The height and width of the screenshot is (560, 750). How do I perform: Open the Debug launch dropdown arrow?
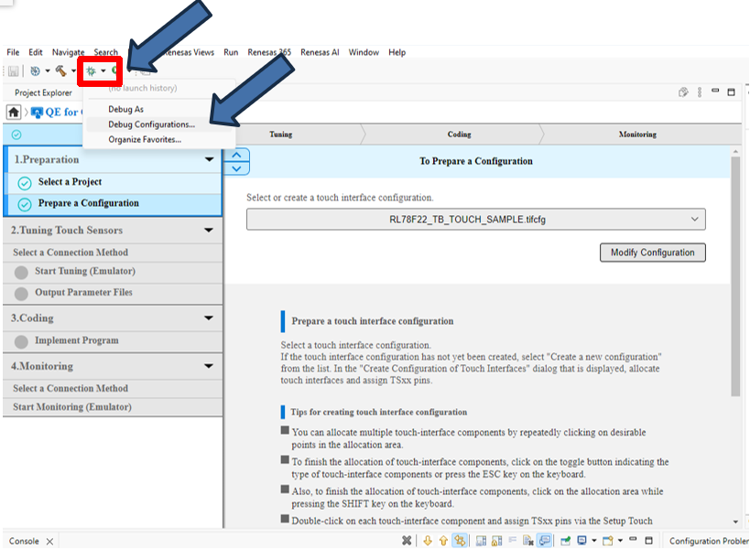click(103, 71)
